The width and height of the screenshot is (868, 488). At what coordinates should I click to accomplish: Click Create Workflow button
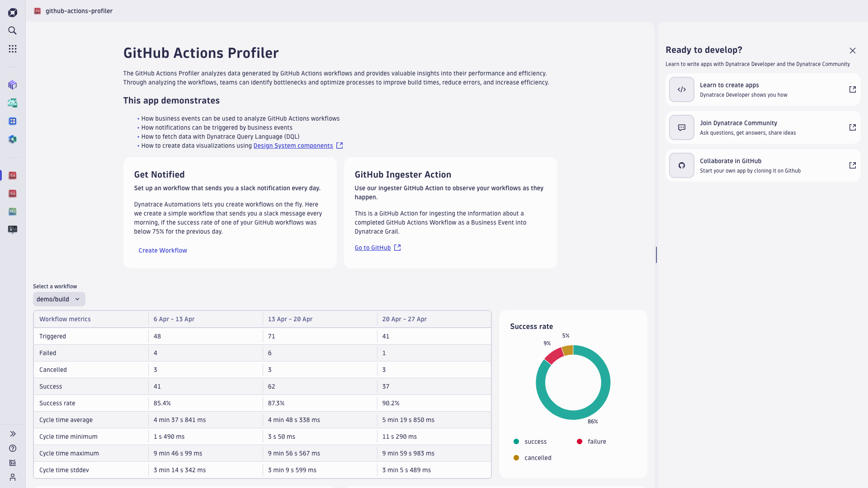[x=163, y=250]
